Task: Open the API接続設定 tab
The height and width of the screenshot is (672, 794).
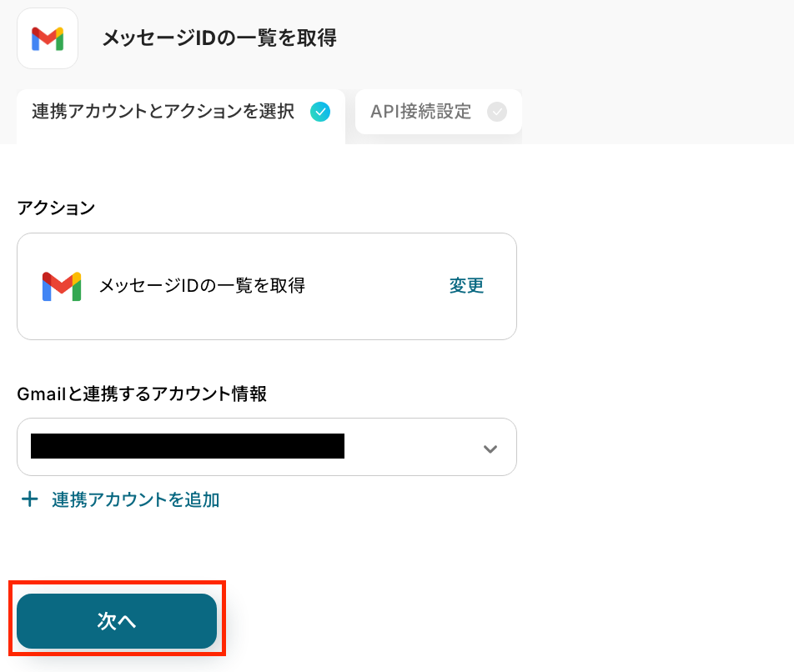Action: [438, 112]
